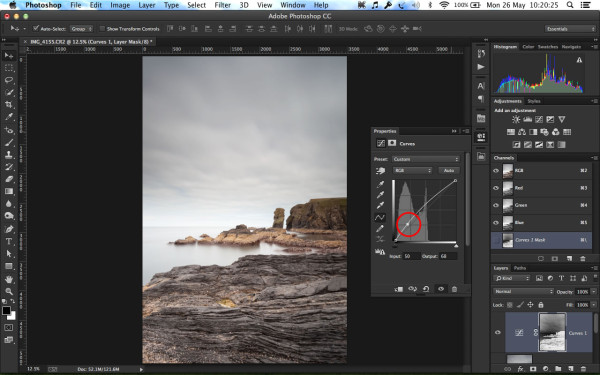Delete the adjustment layer from Properties
Image resolution: width=600 pixels, height=375 pixels.
[x=454, y=289]
